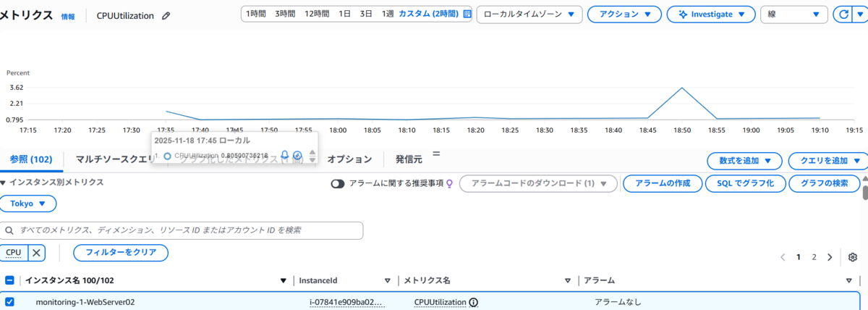Go to next page arrow in pagination

[830, 257]
